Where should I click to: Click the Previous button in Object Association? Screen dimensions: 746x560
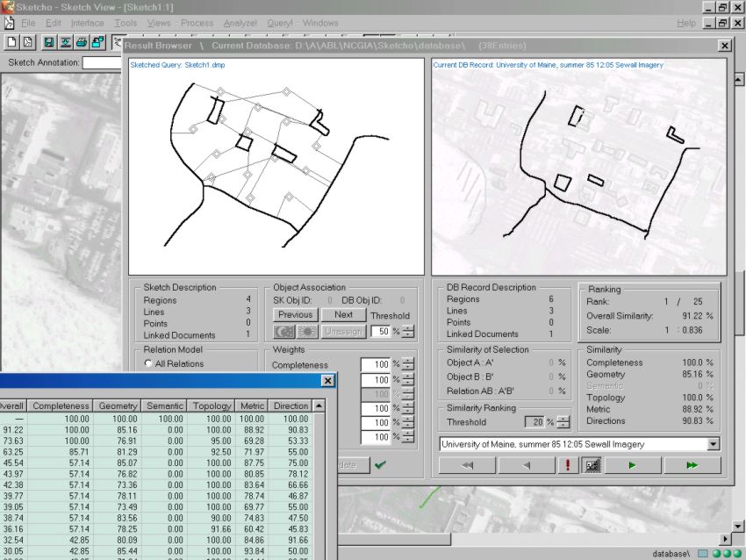295,314
